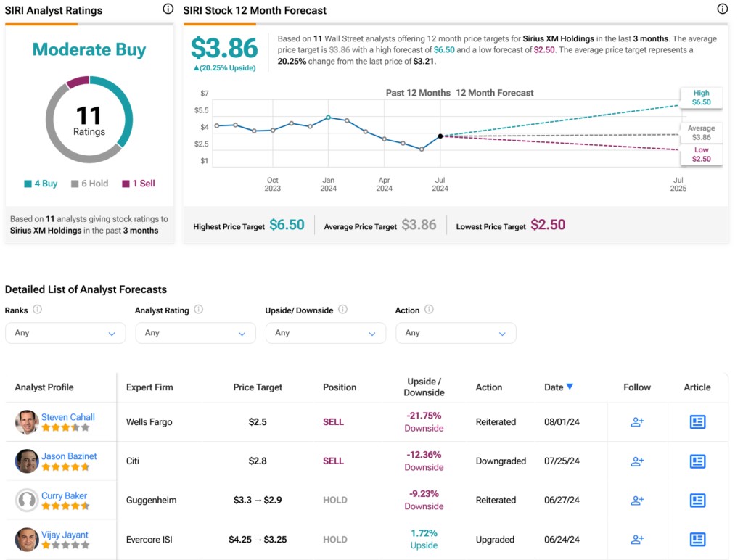Select the Price Target column header
743x560 pixels.
click(258, 387)
